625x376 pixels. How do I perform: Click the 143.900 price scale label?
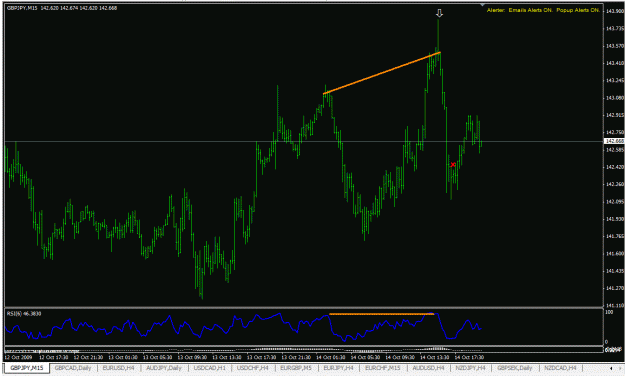(x=615, y=11)
